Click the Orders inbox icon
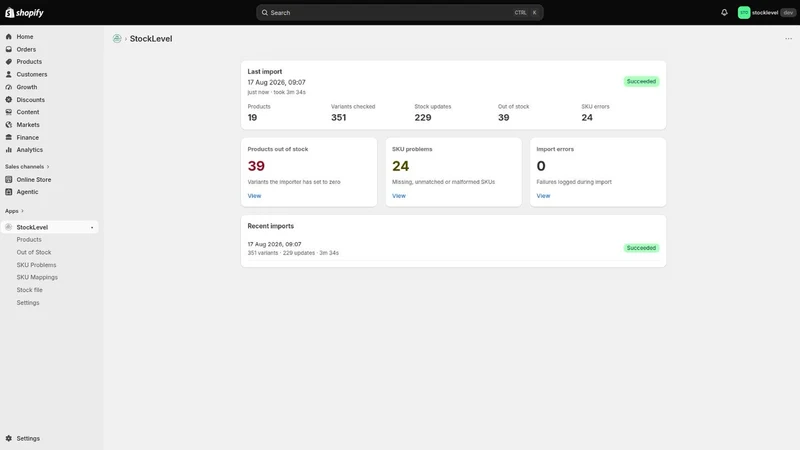 pos(9,49)
